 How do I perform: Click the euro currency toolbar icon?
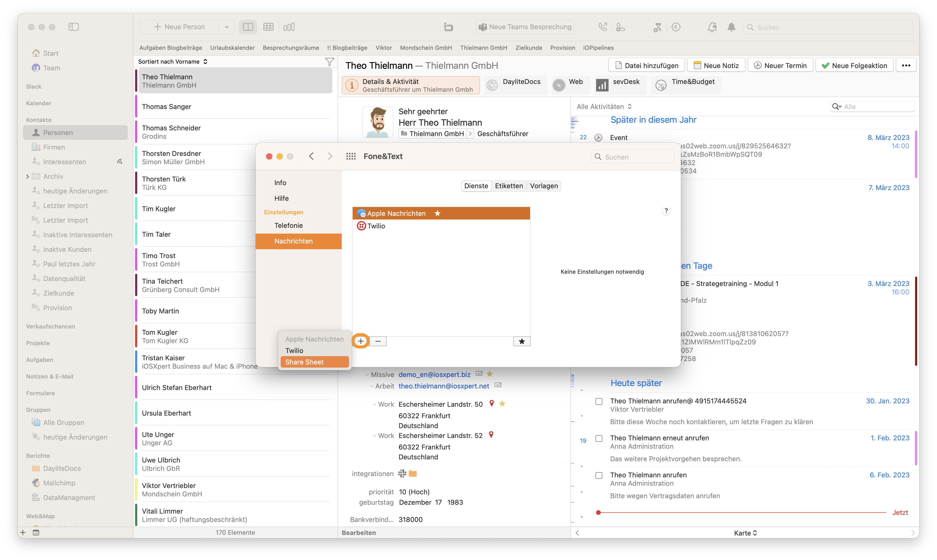(676, 27)
